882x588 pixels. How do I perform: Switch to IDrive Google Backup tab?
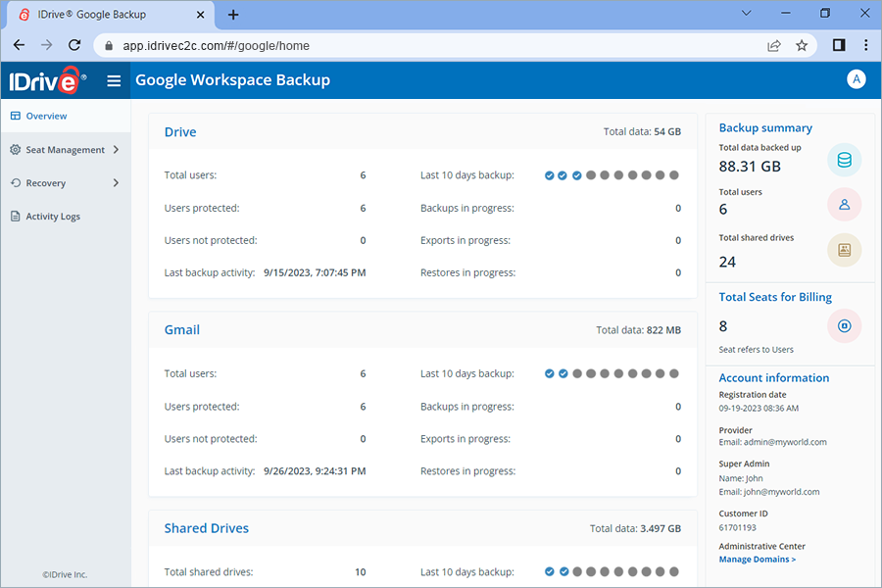point(110,16)
